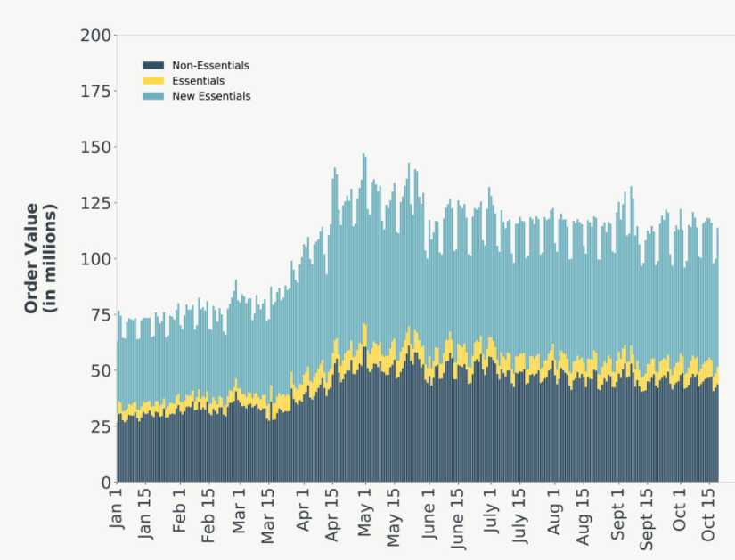Select the tallest bar near May 1
735x560 pixels.
click(363, 267)
